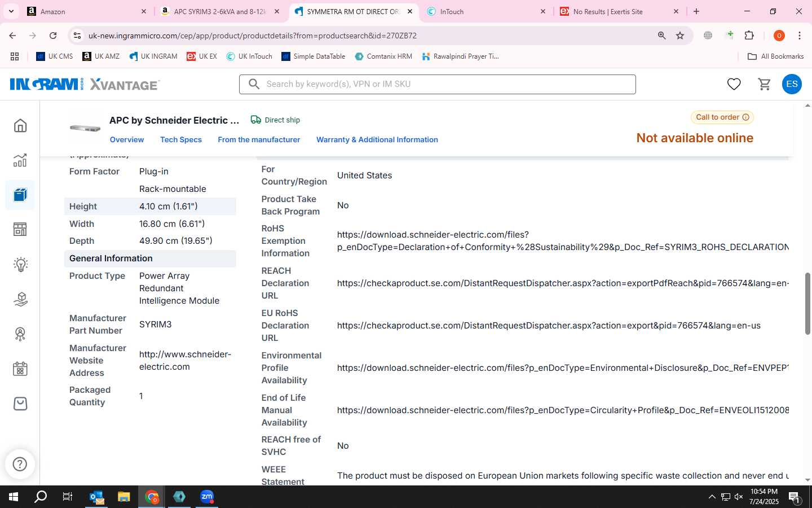Open Windows taskbar search
This screenshot has height=508, width=812.
point(41,497)
